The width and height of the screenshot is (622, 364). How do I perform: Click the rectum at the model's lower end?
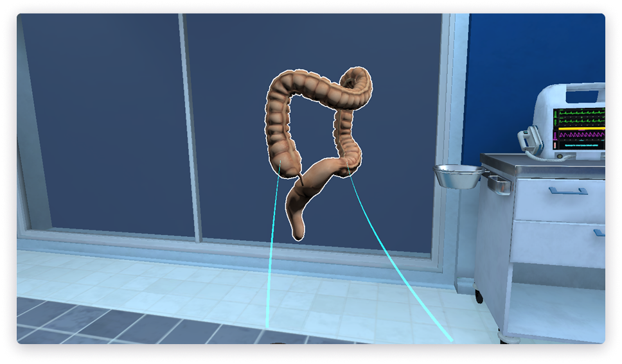[x=298, y=221]
